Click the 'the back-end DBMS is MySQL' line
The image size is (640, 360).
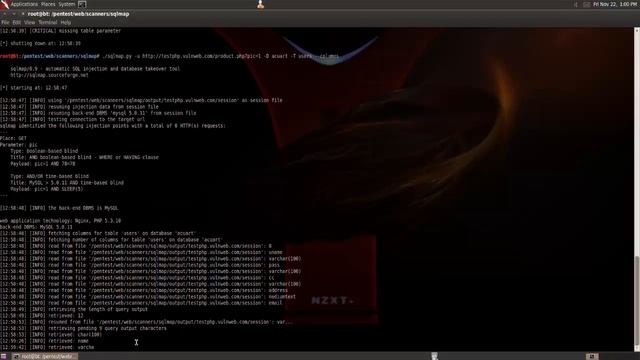(59, 208)
